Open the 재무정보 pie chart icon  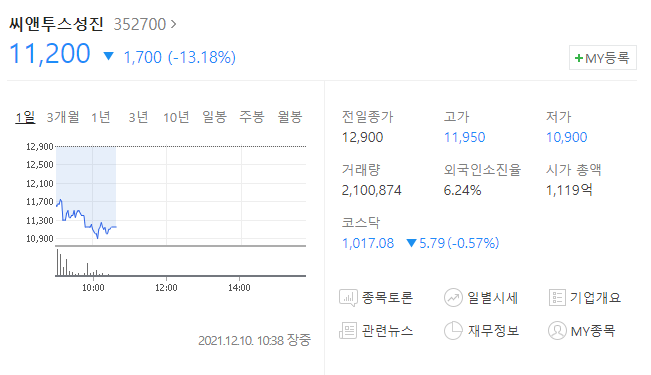[x=453, y=331]
